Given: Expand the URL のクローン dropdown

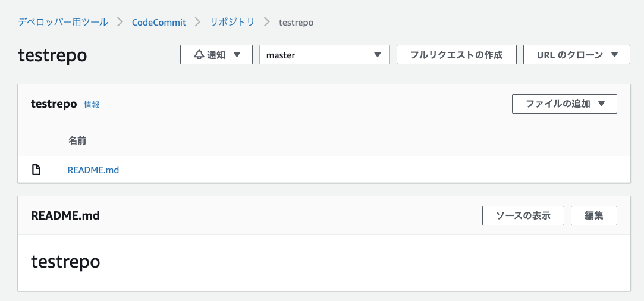Looking at the screenshot, I should (x=577, y=55).
